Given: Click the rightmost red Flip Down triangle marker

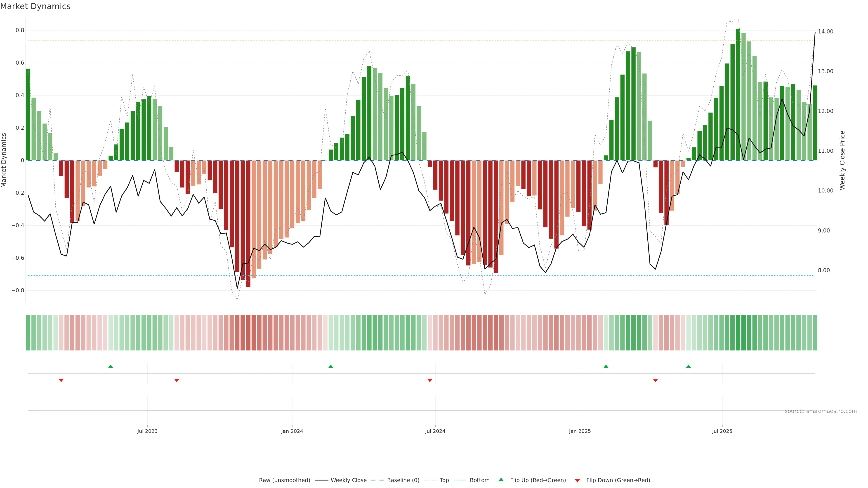Looking at the screenshot, I should point(655,380).
